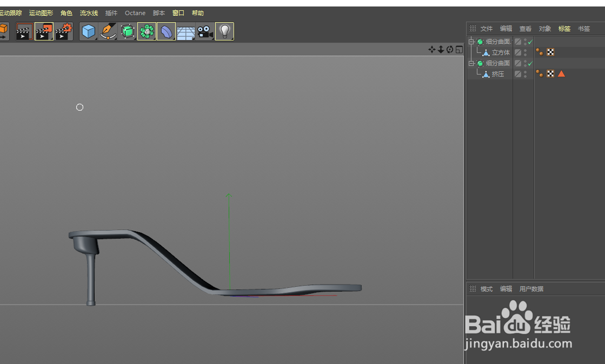
Task: Click the orange cube arrow icon
Action: click(4, 31)
